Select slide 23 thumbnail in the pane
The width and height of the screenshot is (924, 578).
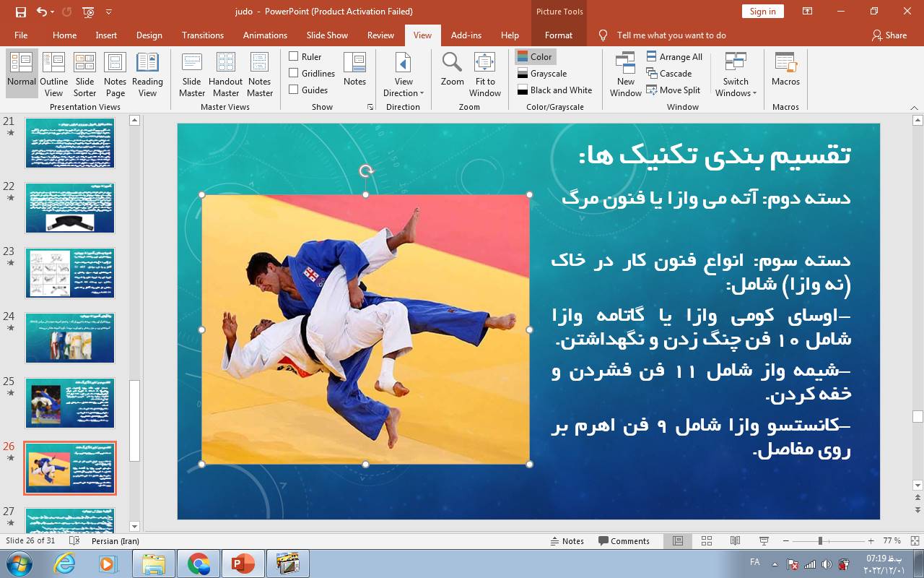click(69, 273)
